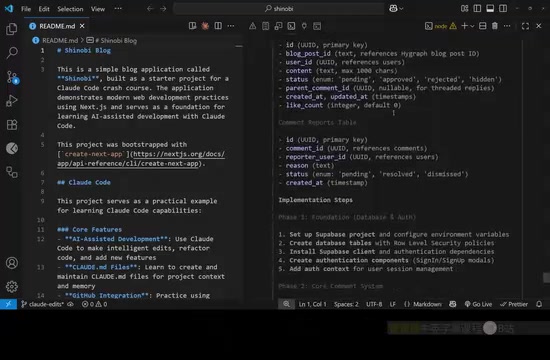Split the terminal panel
Image resolution: width=550 pixels, height=360 pixels.
pyautogui.click(x=482, y=26)
